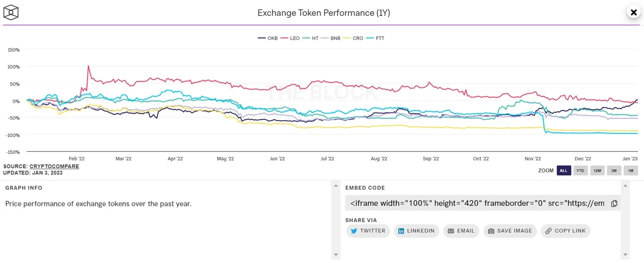
Task: Select the YTD zoom range
Action: click(x=580, y=170)
